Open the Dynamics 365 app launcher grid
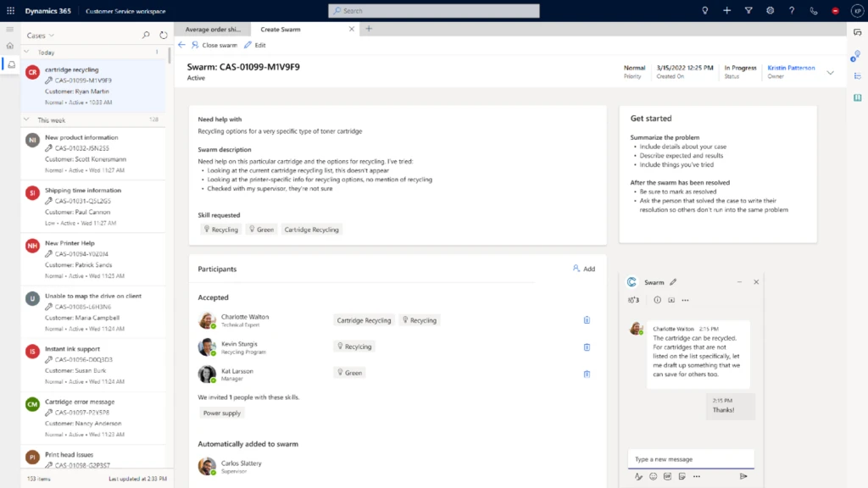 pyautogui.click(x=9, y=11)
